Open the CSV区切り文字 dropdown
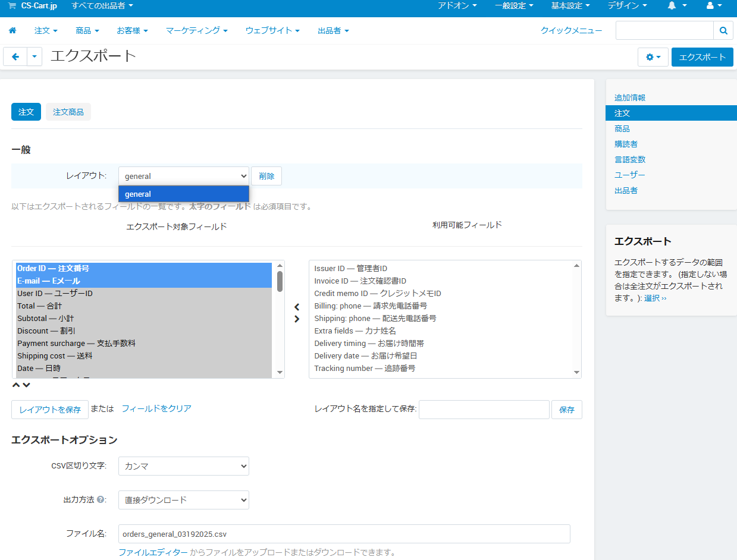The height and width of the screenshot is (560, 737). (x=183, y=467)
